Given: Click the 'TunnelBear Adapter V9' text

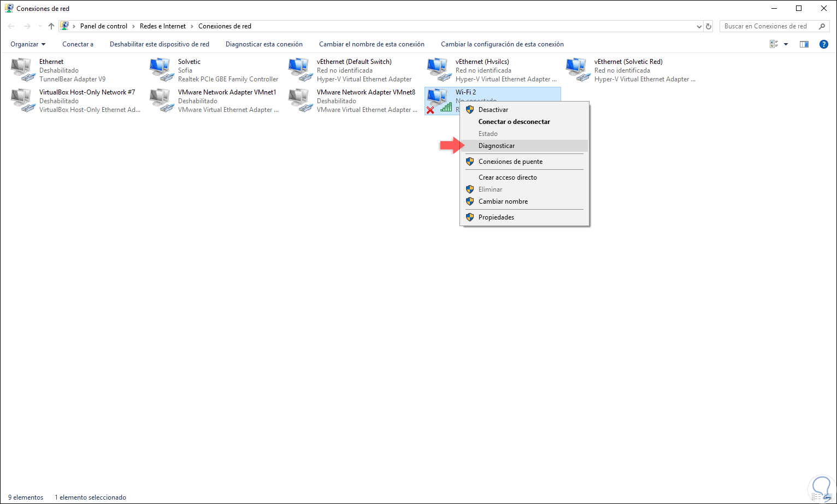Looking at the screenshot, I should coord(72,79).
